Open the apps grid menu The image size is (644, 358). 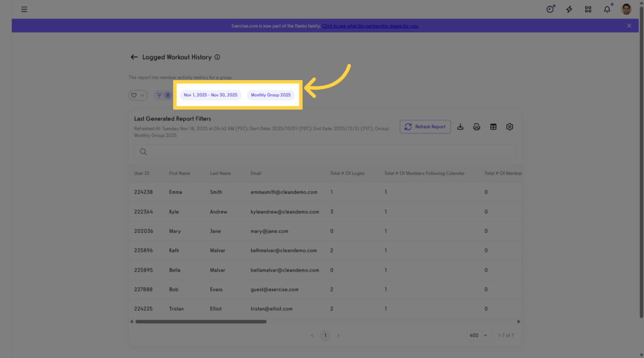pos(588,9)
